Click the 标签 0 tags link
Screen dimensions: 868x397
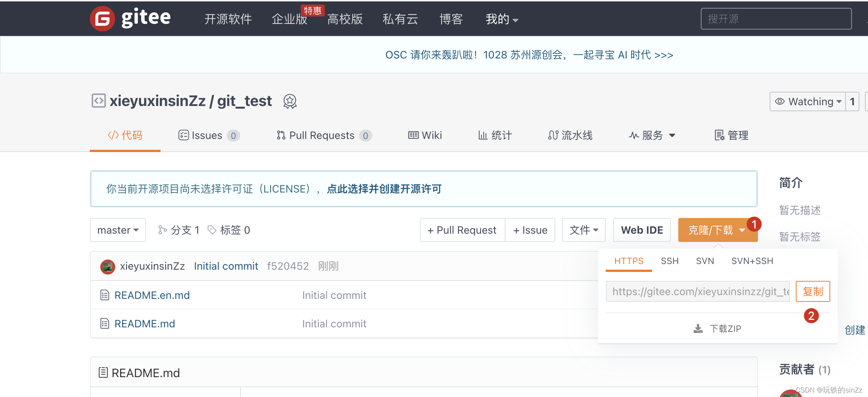[229, 230]
